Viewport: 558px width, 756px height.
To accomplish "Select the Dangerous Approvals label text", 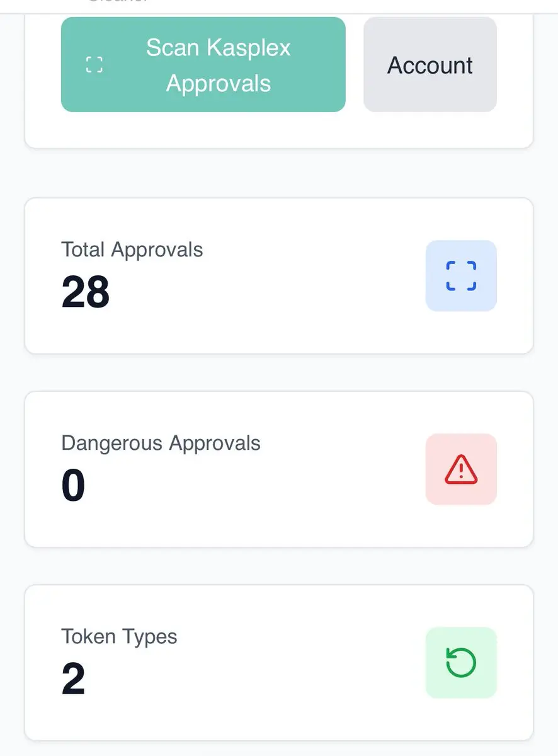I will coord(161,443).
